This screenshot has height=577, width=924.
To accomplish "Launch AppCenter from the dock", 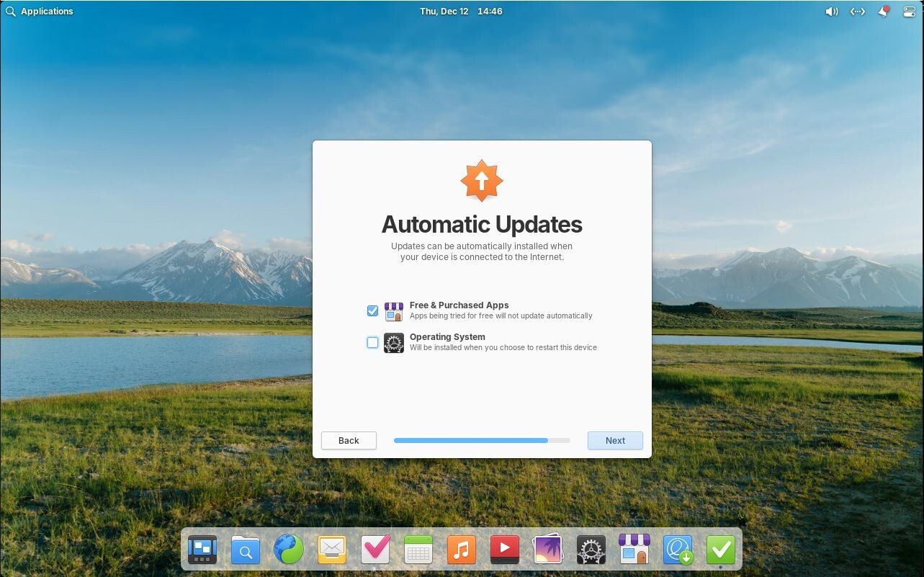I will click(634, 550).
